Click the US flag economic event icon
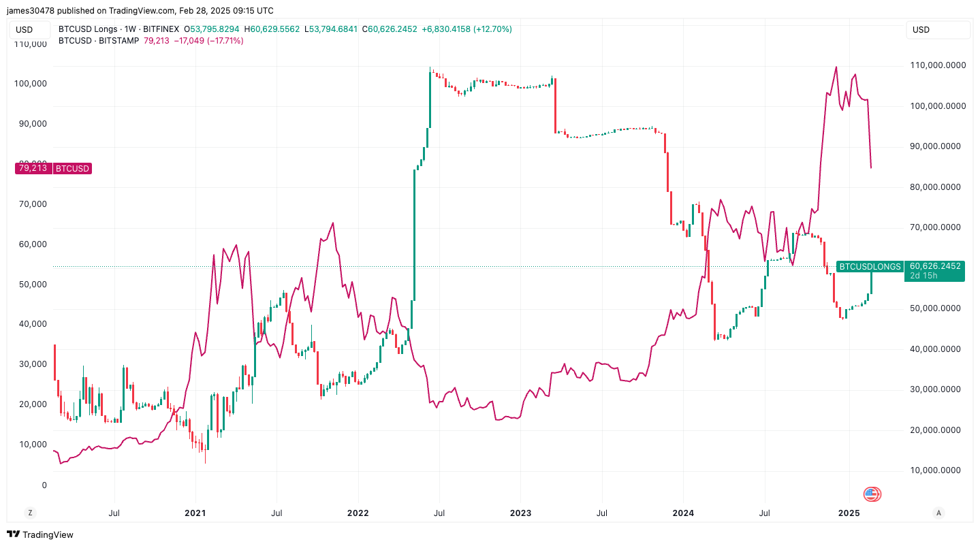 tap(872, 494)
